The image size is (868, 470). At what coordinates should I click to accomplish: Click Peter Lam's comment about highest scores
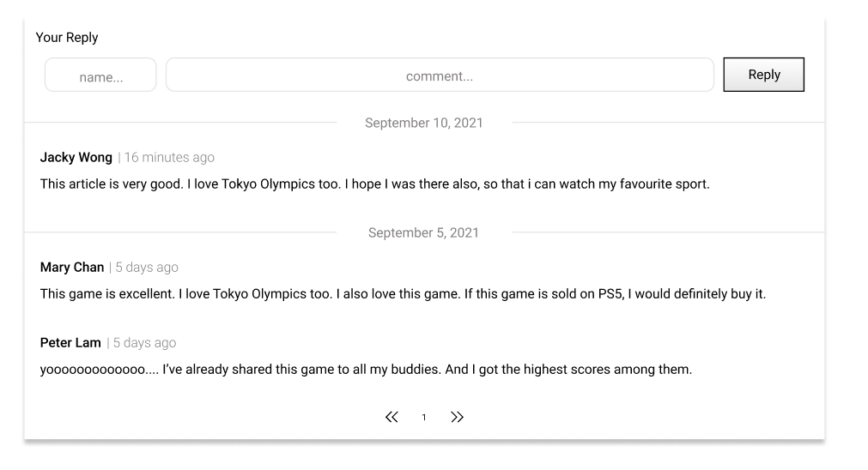tap(366, 370)
